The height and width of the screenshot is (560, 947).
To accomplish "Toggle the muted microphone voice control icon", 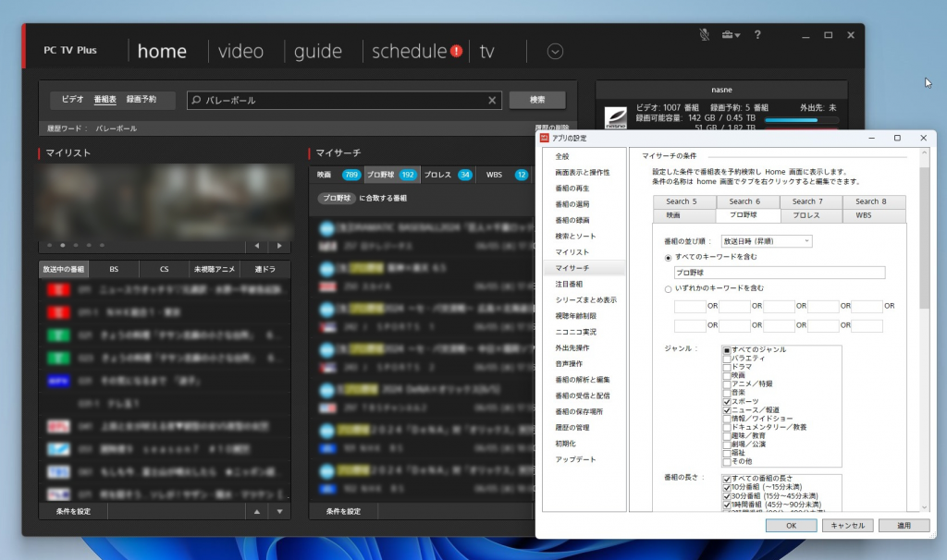I will tap(704, 34).
